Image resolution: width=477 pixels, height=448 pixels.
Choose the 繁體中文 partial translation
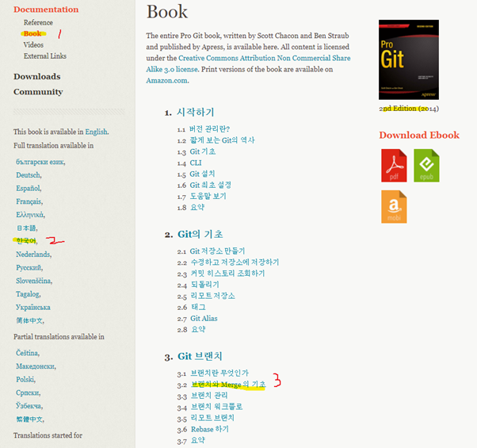30,419
